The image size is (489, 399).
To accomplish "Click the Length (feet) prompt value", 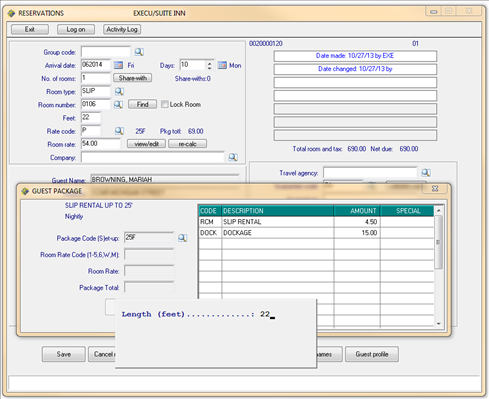I will pyautogui.click(x=265, y=314).
